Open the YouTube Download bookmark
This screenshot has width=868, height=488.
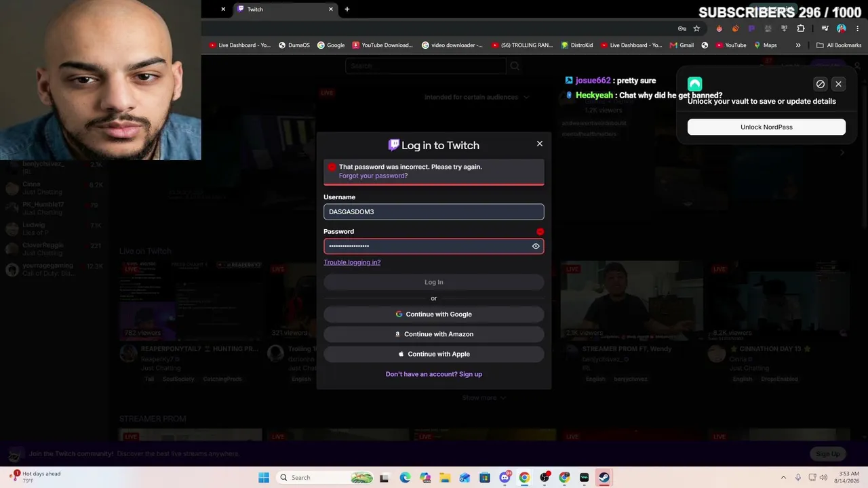tap(382, 45)
